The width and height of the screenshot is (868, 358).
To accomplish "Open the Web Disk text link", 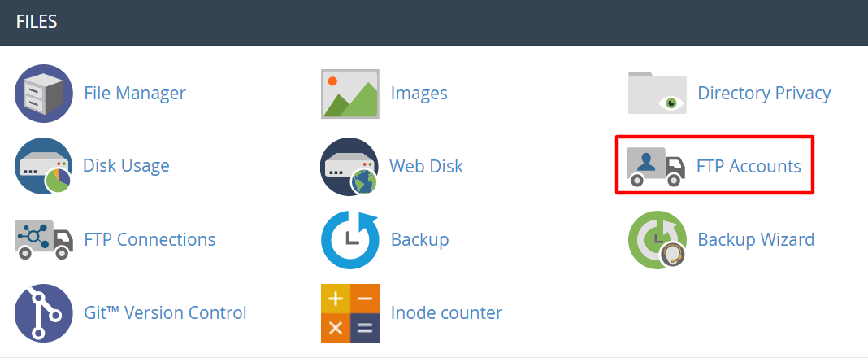I will (x=426, y=167).
